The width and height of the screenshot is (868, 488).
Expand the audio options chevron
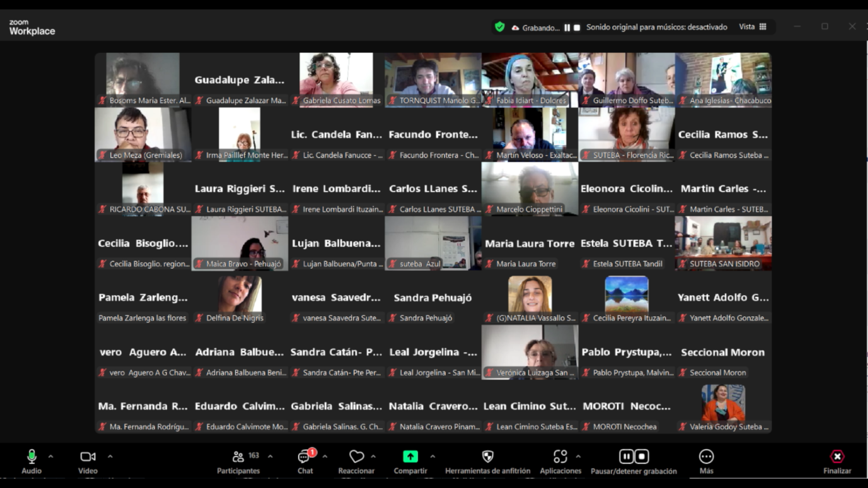pos(51,457)
